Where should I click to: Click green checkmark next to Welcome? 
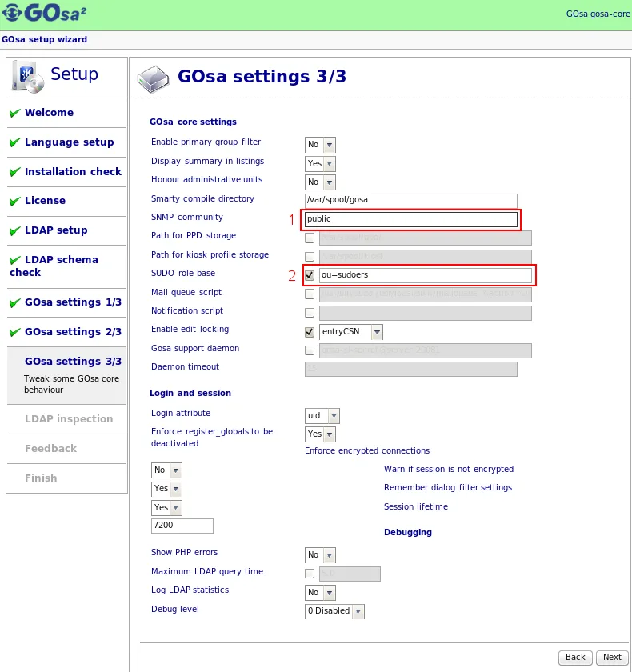pyautogui.click(x=15, y=113)
